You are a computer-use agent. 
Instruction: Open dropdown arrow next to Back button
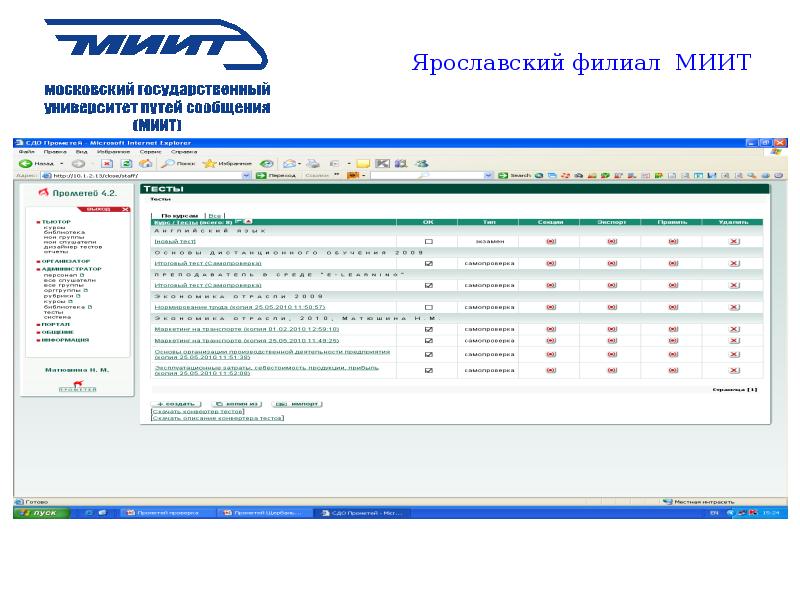pyautogui.click(x=62, y=163)
